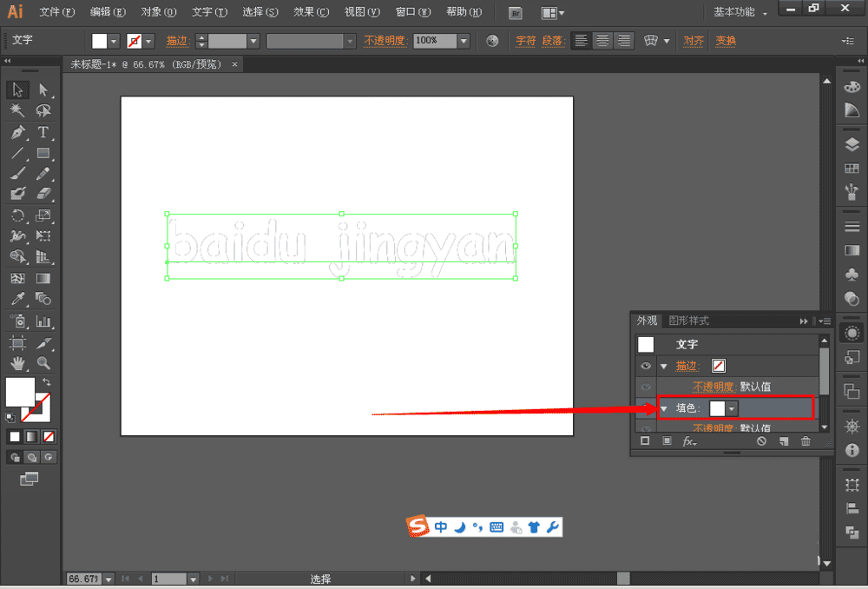Set paragraph alignment to left
Screen dimensions: 868x589
tap(581, 41)
